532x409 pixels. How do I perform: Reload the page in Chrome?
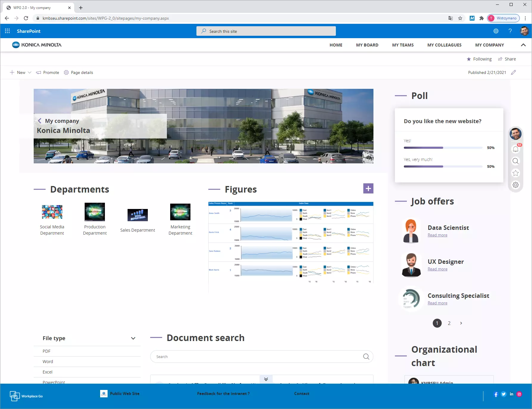coord(26,18)
